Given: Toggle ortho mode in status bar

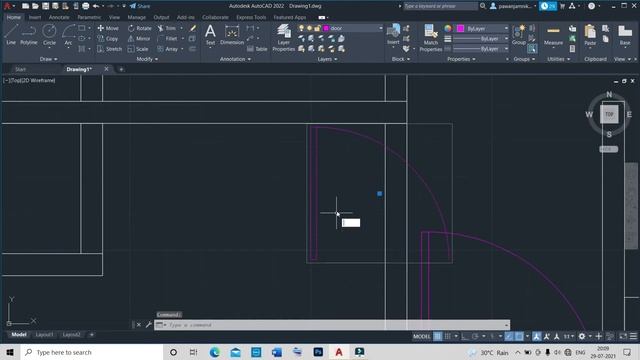Looking at the screenshot, I should 465,336.
